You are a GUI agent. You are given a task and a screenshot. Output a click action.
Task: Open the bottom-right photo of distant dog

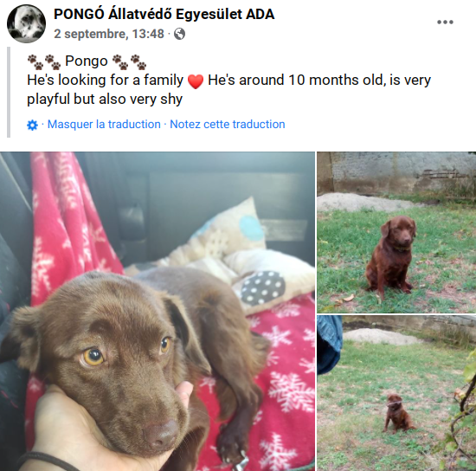tap(396, 393)
